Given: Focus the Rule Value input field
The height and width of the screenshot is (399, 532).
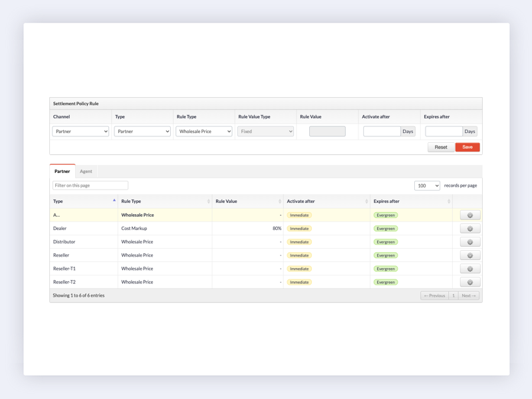Looking at the screenshot, I should click(327, 131).
